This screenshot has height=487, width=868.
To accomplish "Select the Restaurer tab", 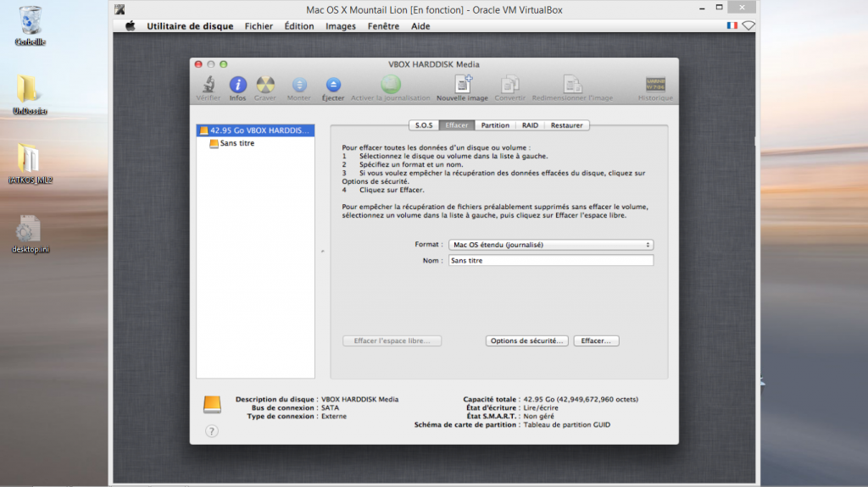I will 566,125.
